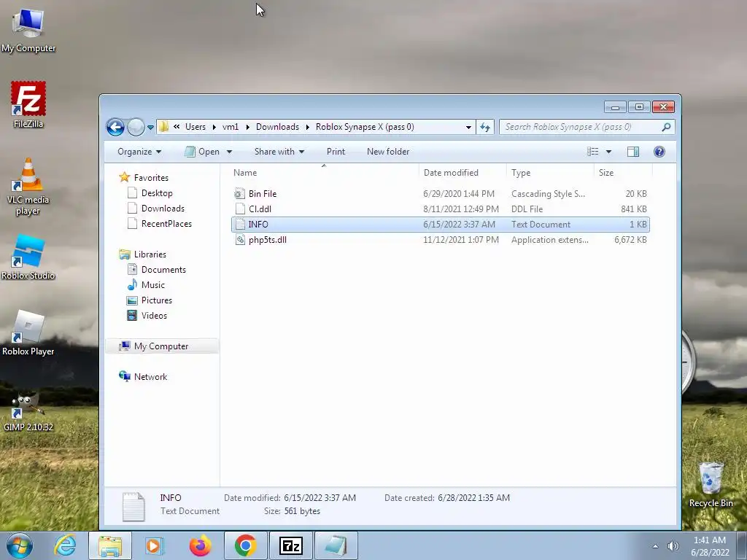Open Pictures library
747x560 pixels.
point(156,300)
